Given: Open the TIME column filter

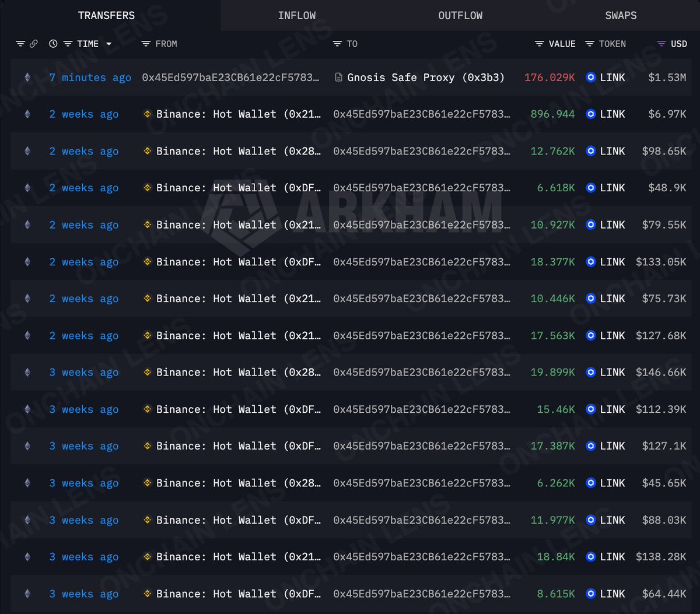Looking at the screenshot, I should (x=68, y=44).
